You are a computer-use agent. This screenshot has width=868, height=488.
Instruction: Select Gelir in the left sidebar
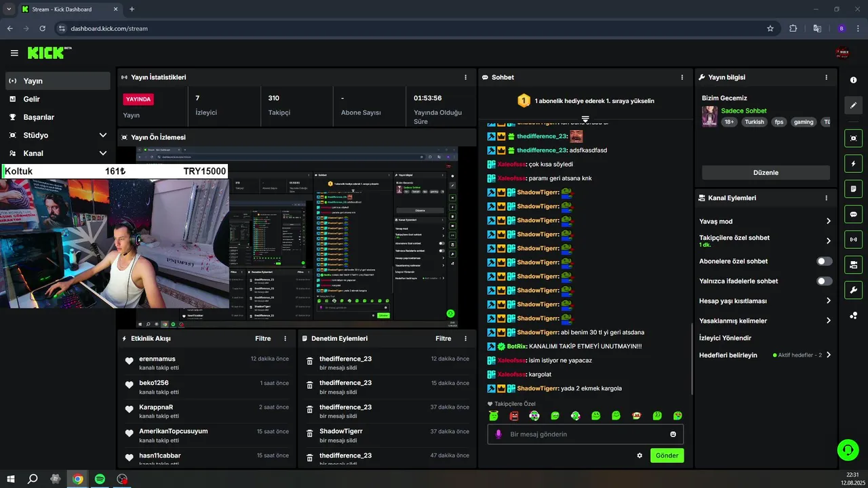tap(58, 99)
